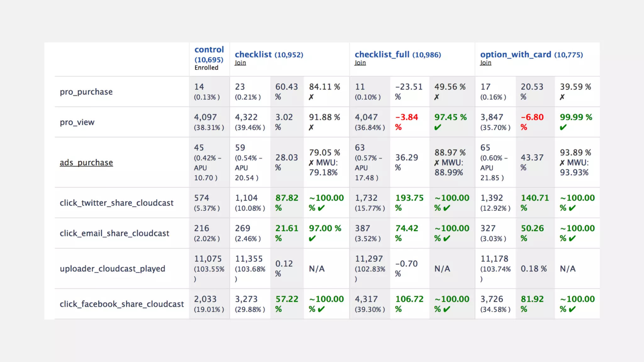Click the checklist variant title

253,54
